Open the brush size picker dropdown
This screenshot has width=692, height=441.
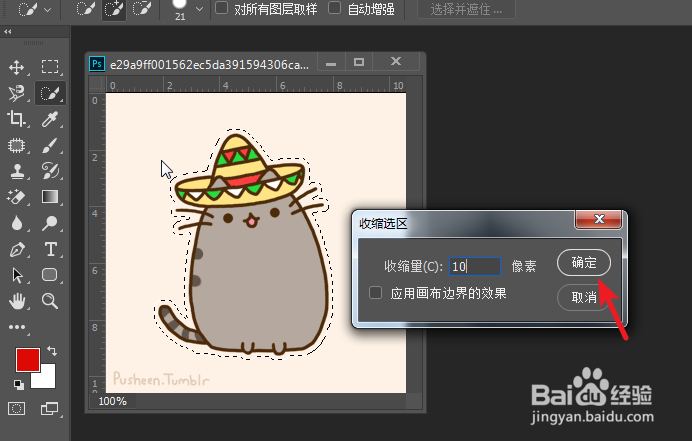click(199, 9)
